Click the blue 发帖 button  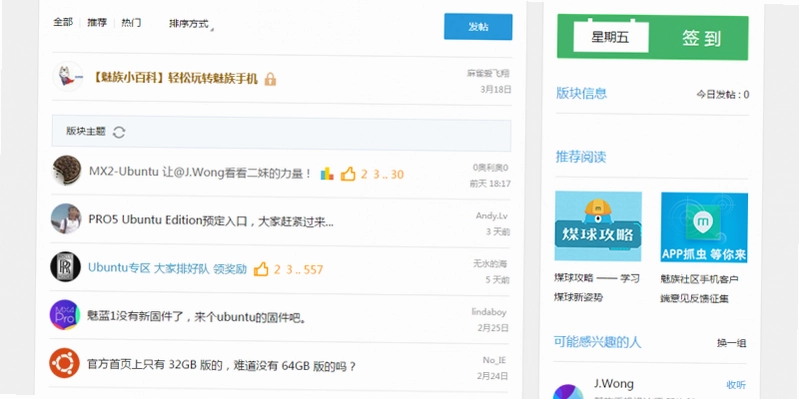478,26
